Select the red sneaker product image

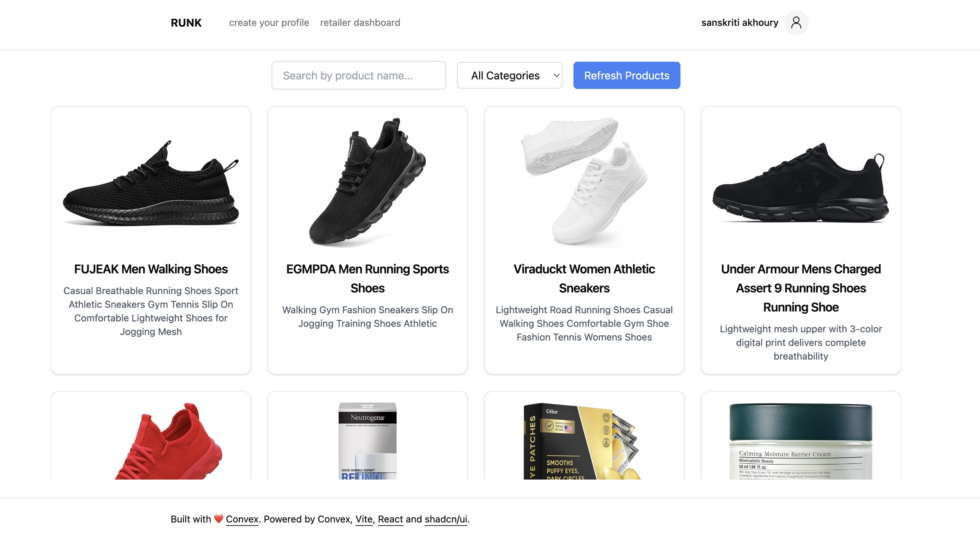[x=168, y=441]
